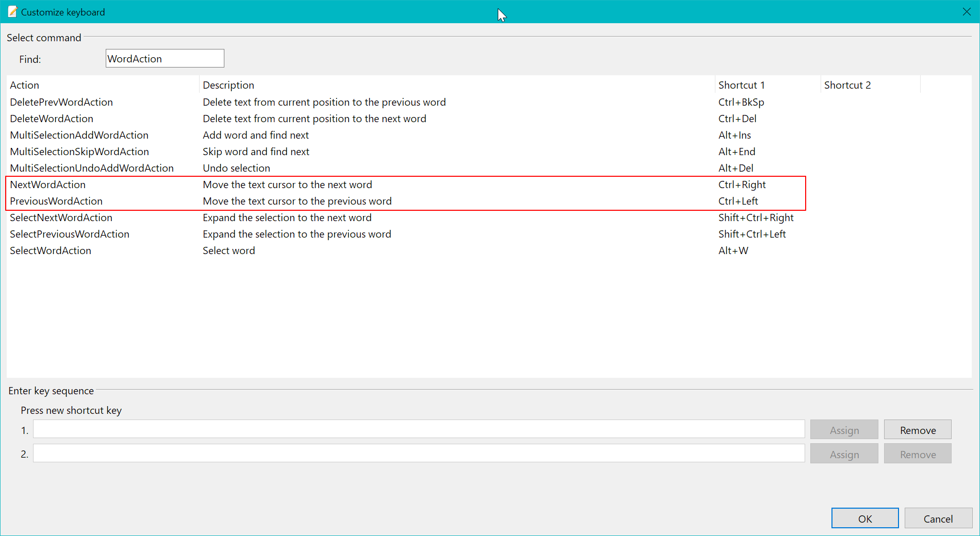This screenshot has width=980, height=536.
Task: Select the MultiSelectionSkipWordAction row
Action: [79, 152]
